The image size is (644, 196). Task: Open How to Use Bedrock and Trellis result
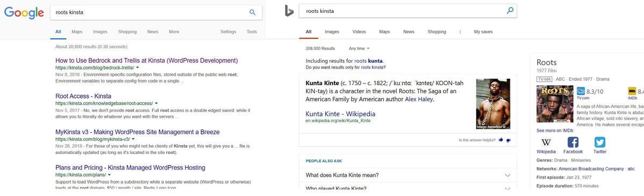pyautogui.click(x=147, y=61)
